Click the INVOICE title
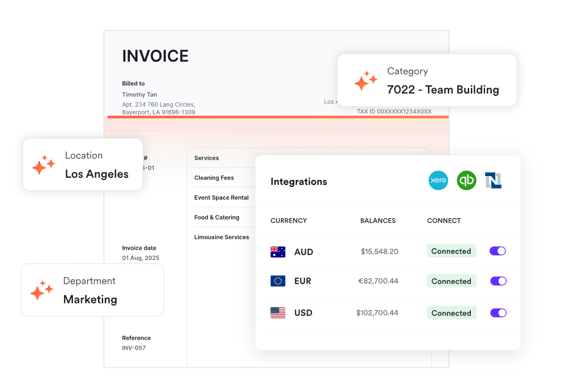This screenshot has height=379, width=588. pos(155,56)
